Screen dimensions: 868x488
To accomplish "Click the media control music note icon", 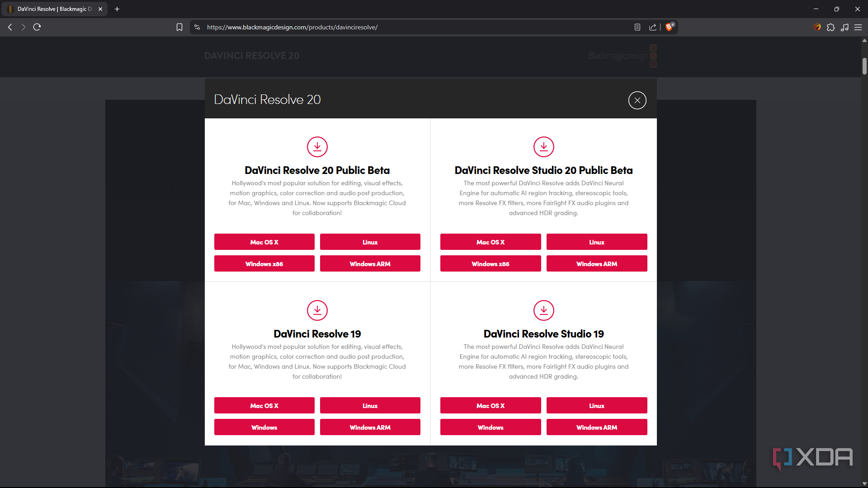I will [x=844, y=27].
